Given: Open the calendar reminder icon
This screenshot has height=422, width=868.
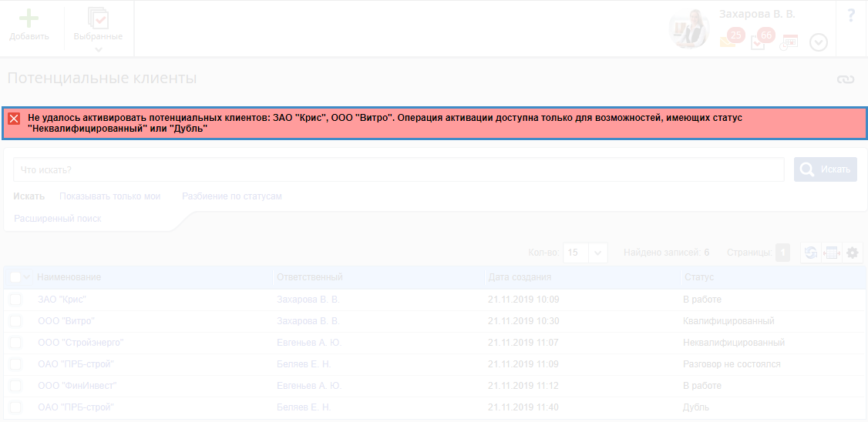Looking at the screenshot, I should (x=789, y=42).
